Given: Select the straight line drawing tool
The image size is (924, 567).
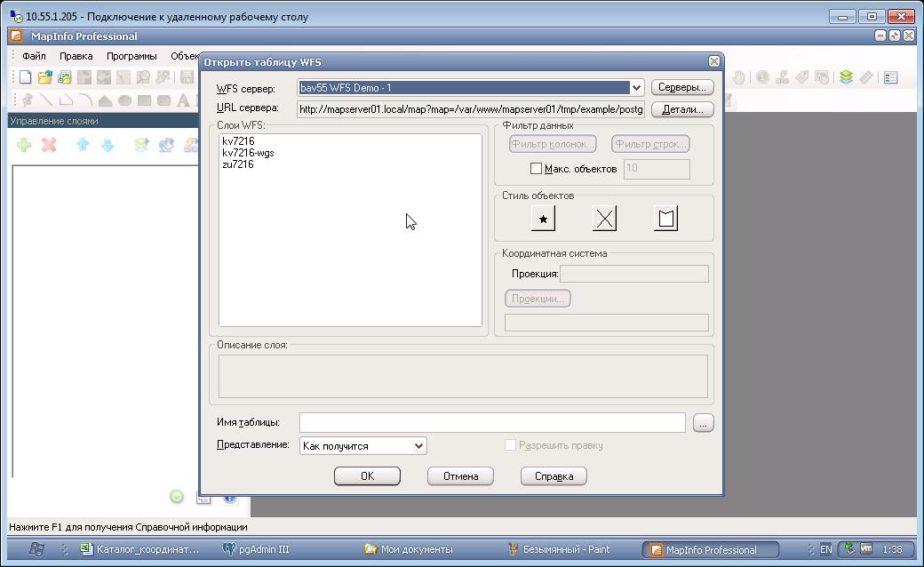Looking at the screenshot, I should pyautogui.click(x=46, y=100).
